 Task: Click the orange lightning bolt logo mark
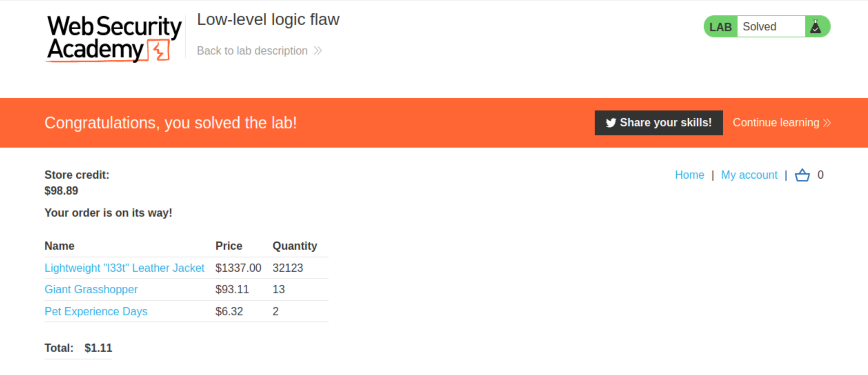click(x=159, y=50)
